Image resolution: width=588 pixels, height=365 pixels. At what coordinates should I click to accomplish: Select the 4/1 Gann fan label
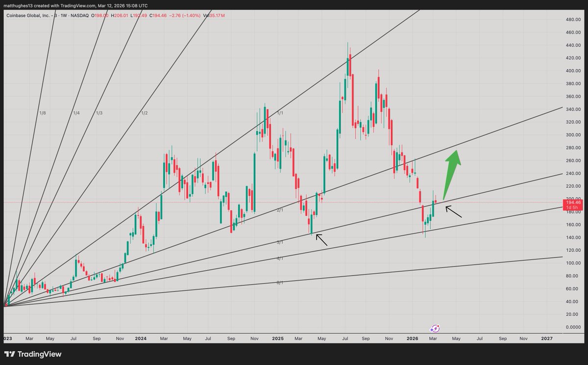(280, 259)
